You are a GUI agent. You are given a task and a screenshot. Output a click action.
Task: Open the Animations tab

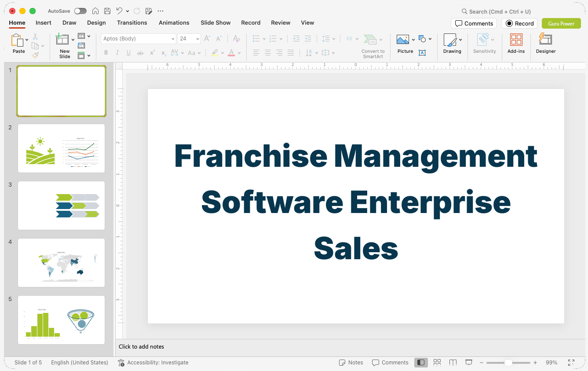174,22
